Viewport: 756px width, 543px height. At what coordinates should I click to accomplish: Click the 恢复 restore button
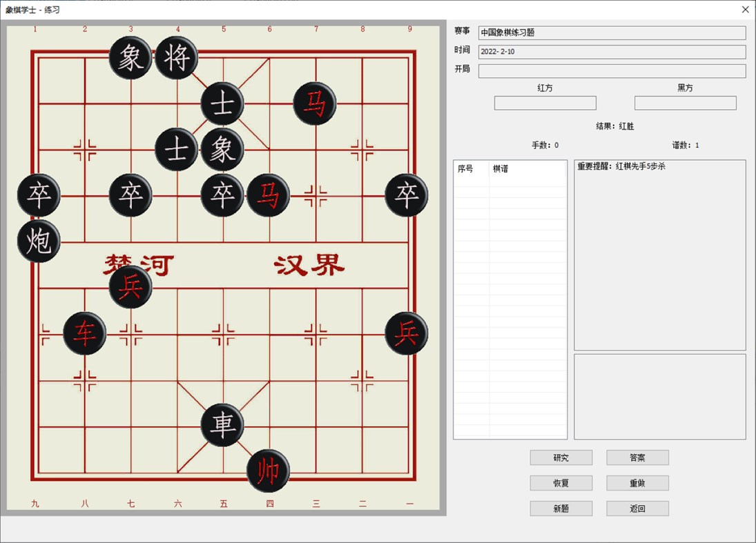[561, 482]
